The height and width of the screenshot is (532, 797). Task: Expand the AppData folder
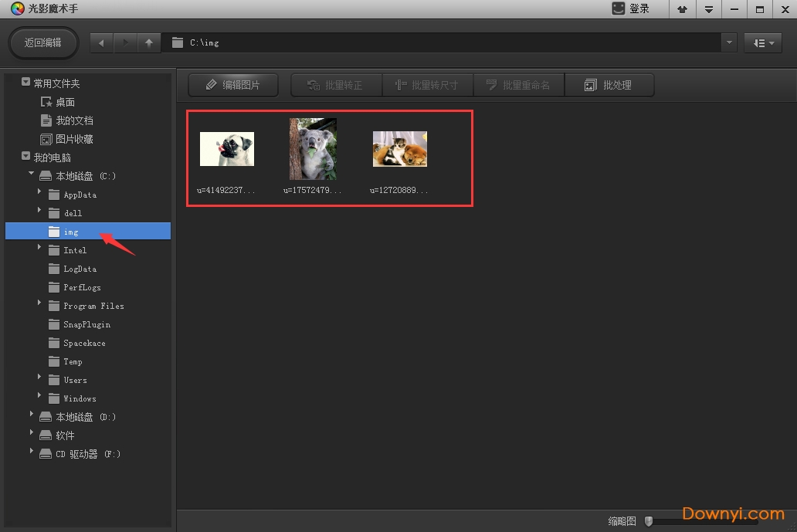click(40, 195)
